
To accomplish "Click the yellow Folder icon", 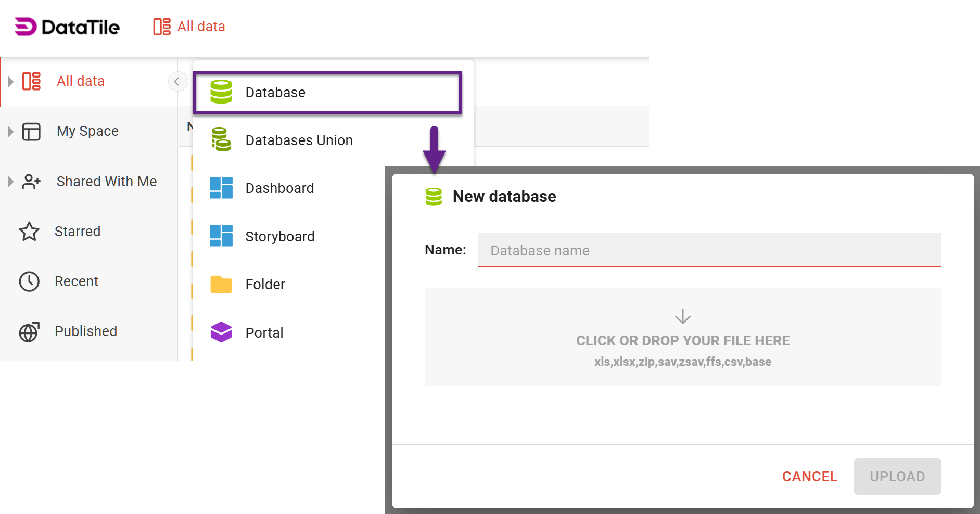I will point(221,284).
